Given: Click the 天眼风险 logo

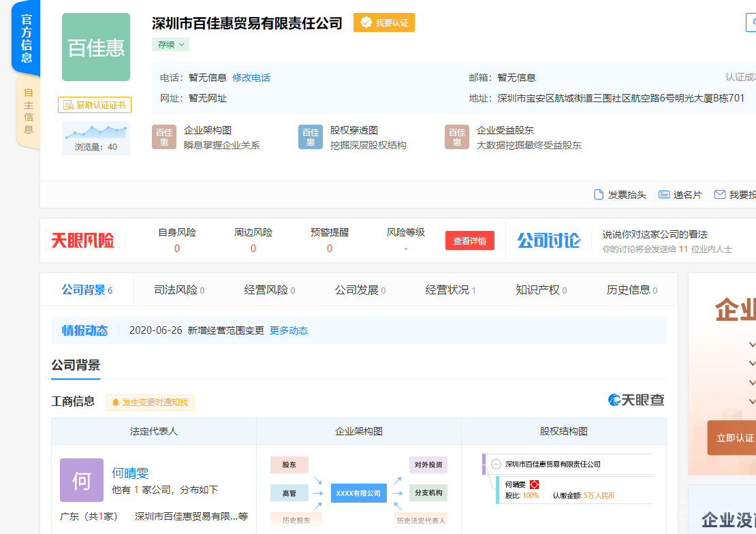Looking at the screenshot, I should (x=82, y=240).
